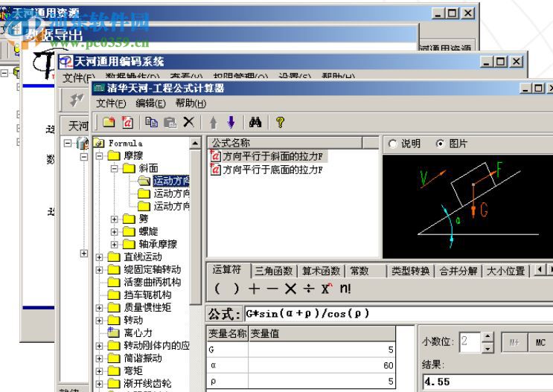
Task: Click the move down blue arrow icon
Action: point(231,122)
